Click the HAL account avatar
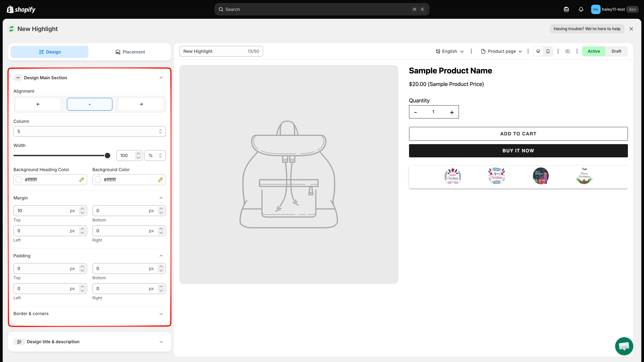This screenshot has height=362, width=644. click(x=596, y=10)
